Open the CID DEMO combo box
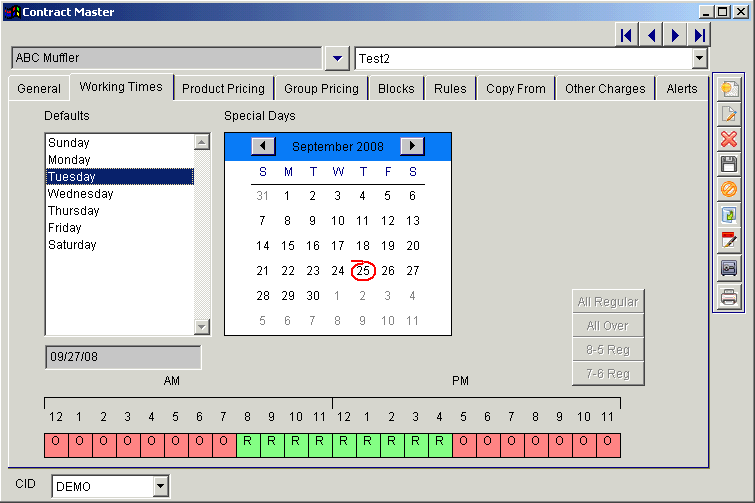755x503 pixels. point(161,486)
